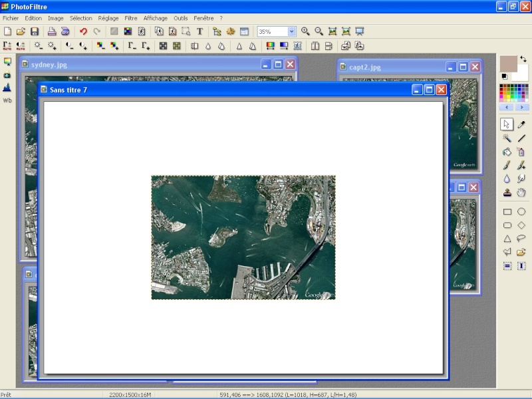Increase image contrast
Image resolution: width=532 pixels, height=399 pixels.
(x=83, y=46)
